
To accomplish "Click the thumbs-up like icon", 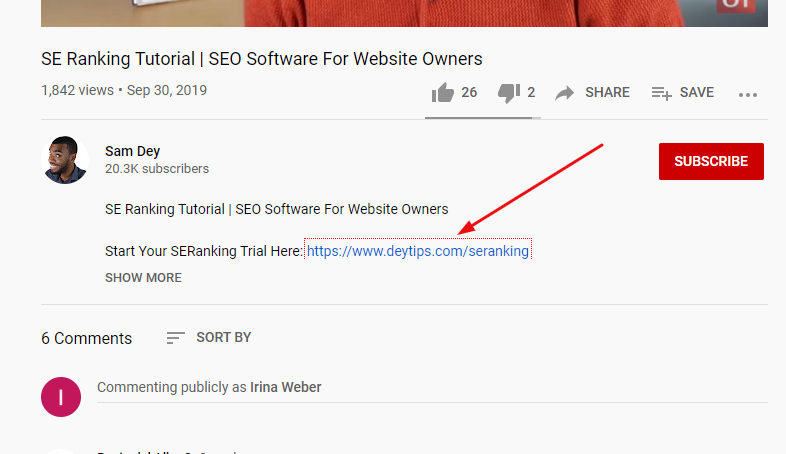I will click(x=443, y=93).
